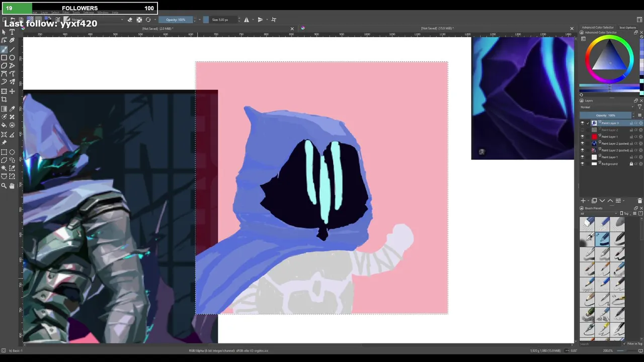644x362 pixels.
Task: Select the Zoom magnifier tool
Action: [4, 186]
